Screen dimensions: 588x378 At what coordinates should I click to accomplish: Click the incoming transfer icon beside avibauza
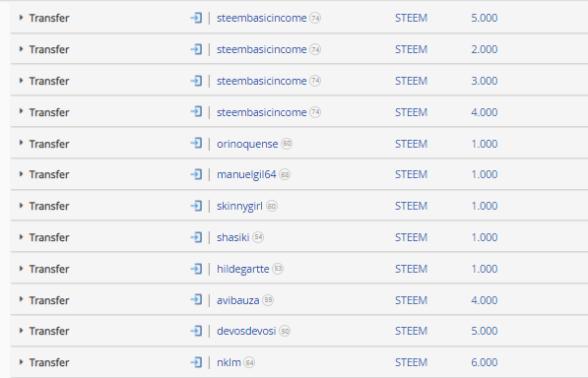click(196, 299)
